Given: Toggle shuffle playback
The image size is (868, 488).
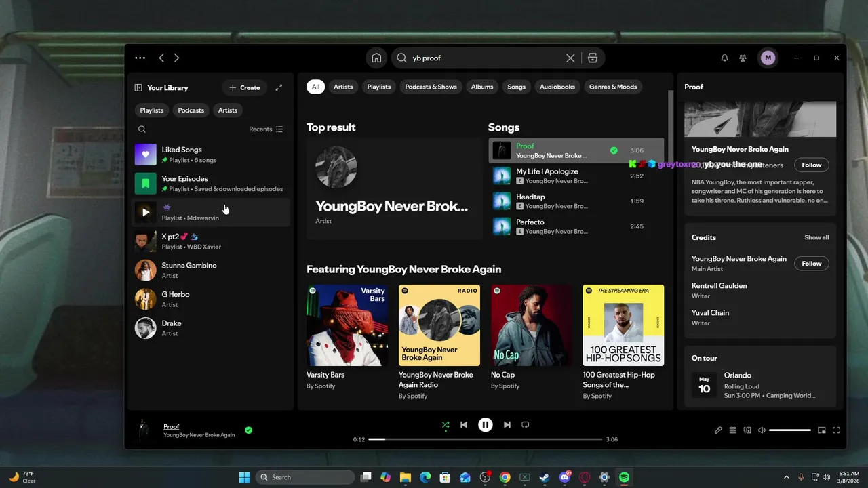Looking at the screenshot, I should click(x=446, y=425).
